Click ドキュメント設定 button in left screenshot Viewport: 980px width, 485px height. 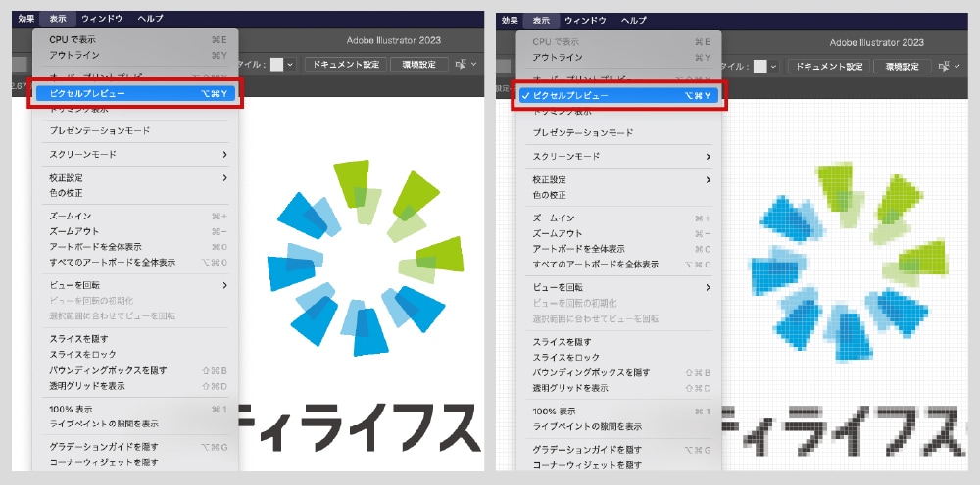click(346, 65)
